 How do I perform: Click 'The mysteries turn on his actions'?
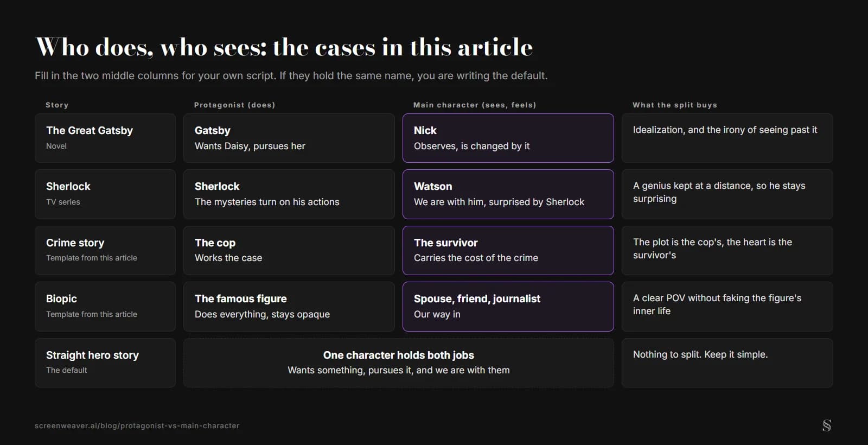pos(267,202)
